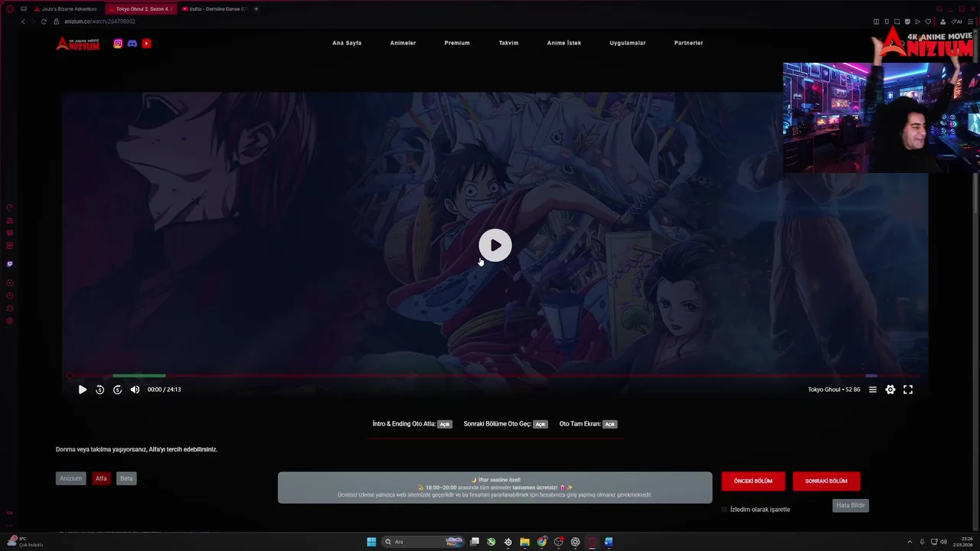This screenshot has width=980, height=551.
Task: Enter fullscreen with the player's fullscreen icon
Action: point(908,390)
